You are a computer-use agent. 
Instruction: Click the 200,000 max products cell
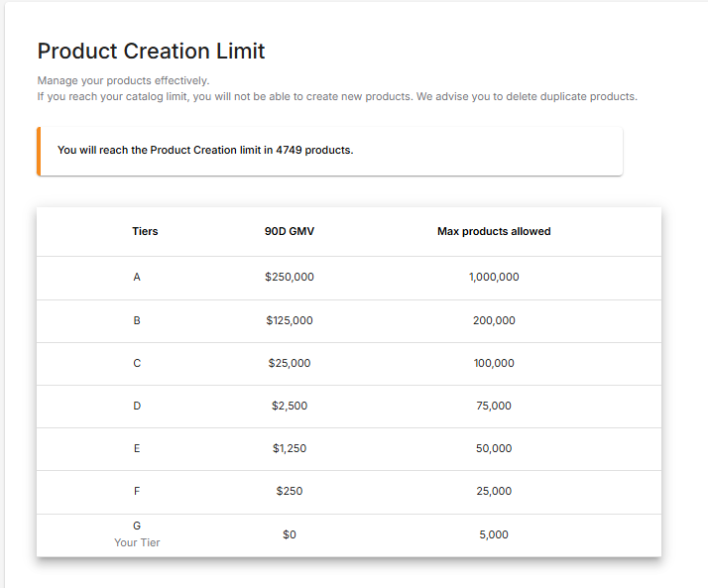(x=494, y=320)
